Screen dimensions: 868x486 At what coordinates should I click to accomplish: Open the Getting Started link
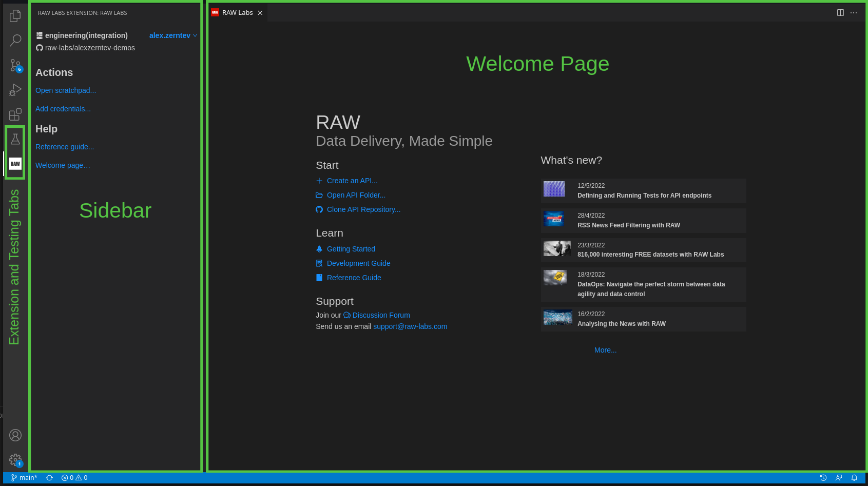coord(351,249)
